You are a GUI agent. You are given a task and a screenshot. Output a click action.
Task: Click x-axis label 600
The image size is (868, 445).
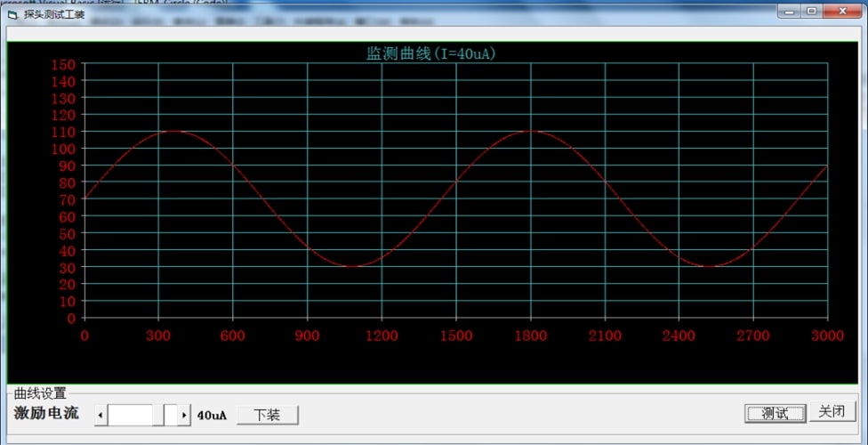[232, 336]
